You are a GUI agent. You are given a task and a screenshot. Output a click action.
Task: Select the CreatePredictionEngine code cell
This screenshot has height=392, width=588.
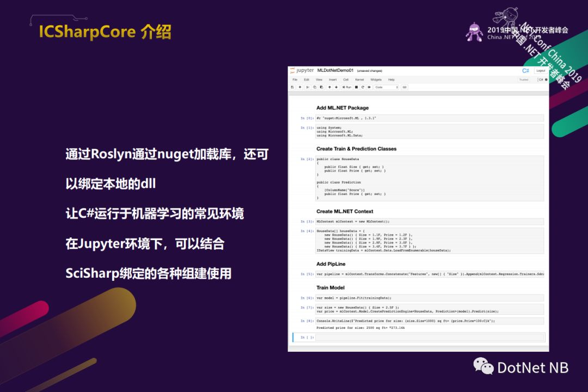click(430, 309)
